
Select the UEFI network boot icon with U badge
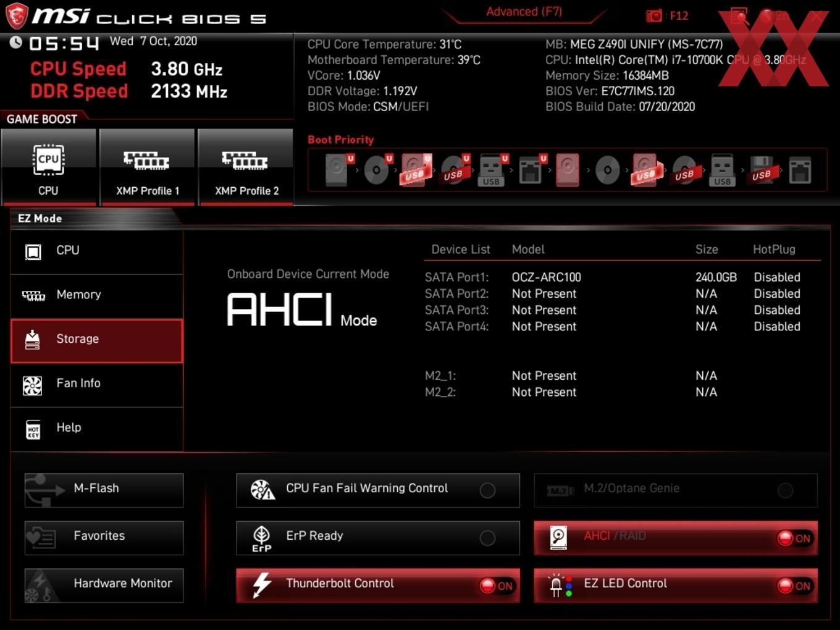coord(531,170)
